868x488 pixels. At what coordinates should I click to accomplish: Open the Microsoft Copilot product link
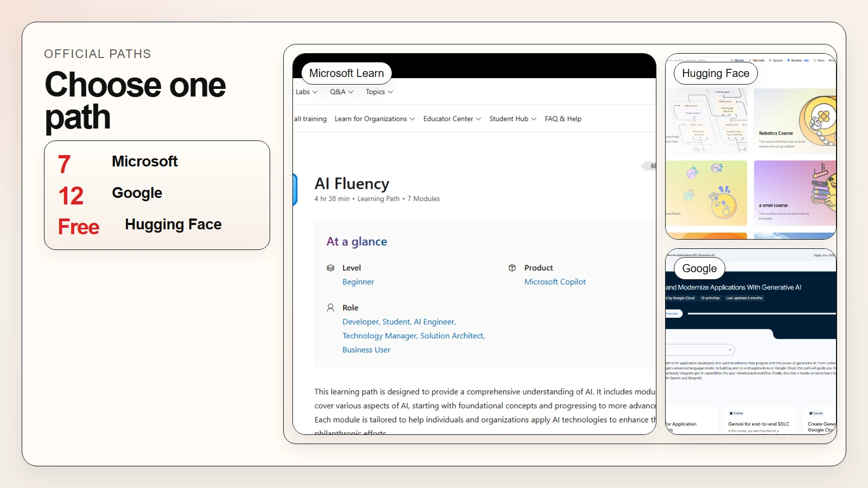pos(555,282)
